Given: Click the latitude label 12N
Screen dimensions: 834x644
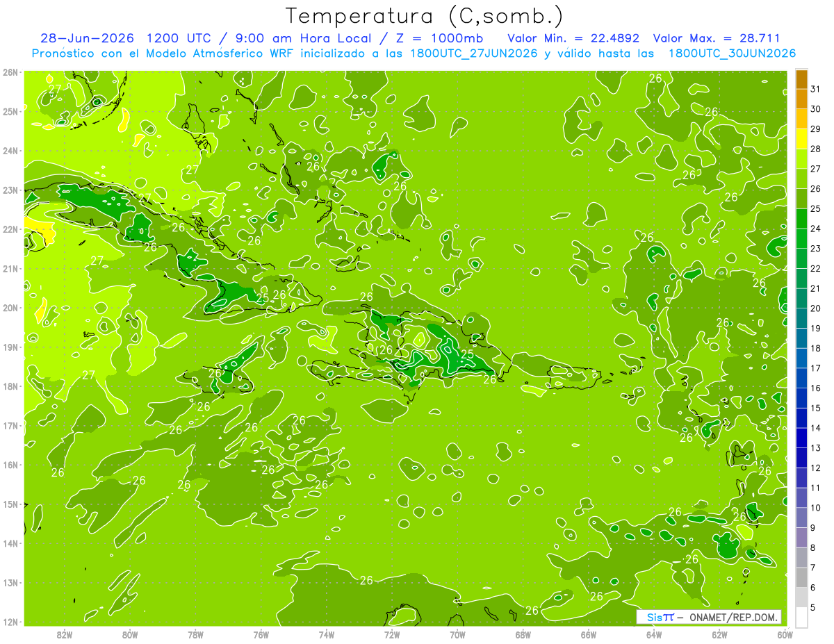Looking at the screenshot, I should [10, 622].
